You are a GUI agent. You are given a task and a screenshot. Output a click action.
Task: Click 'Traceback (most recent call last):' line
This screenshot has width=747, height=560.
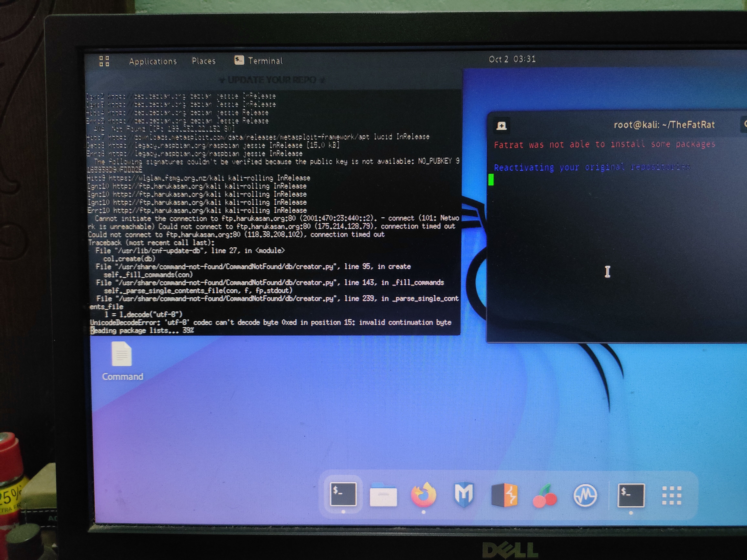click(x=151, y=243)
